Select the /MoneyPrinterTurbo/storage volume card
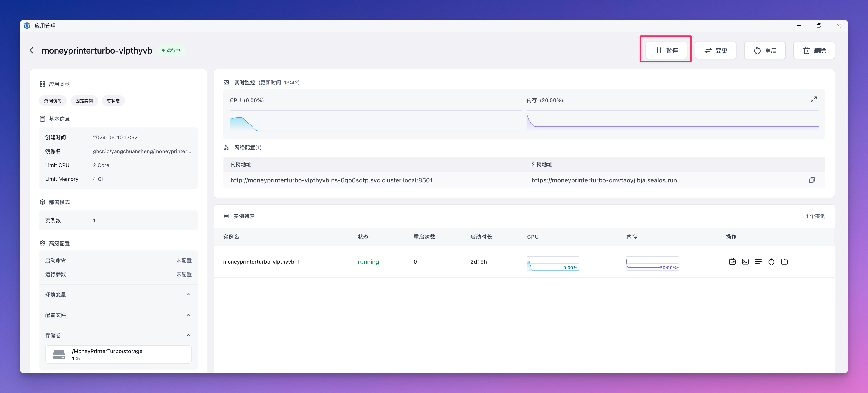 [x=119, y=354]
